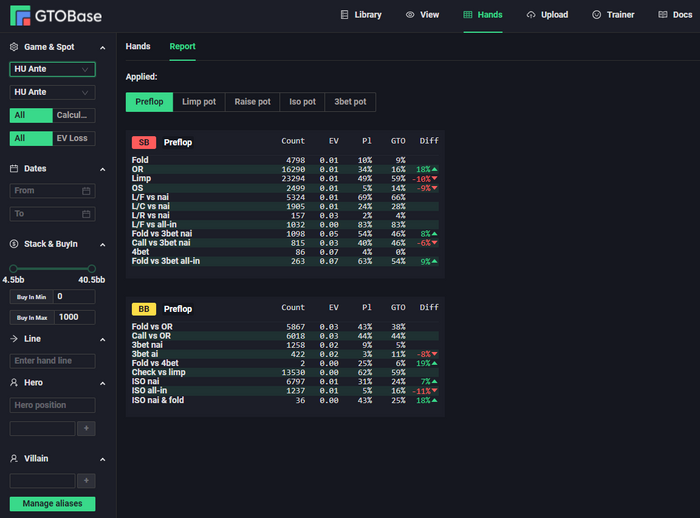700x518 pixels.
Task: Select the Raise pot filter
Action: tap(253, 102)
